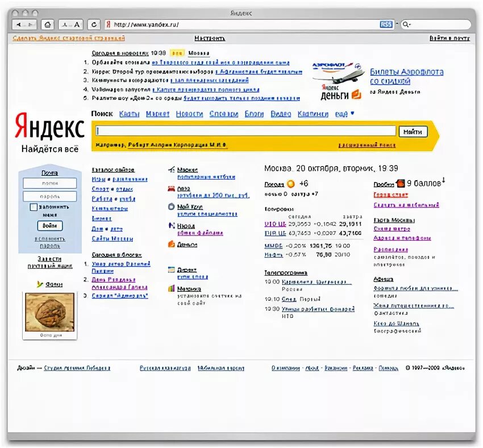Expand the ещё dropdown arrow
The image size is (483, 448).
click(352, 113)
